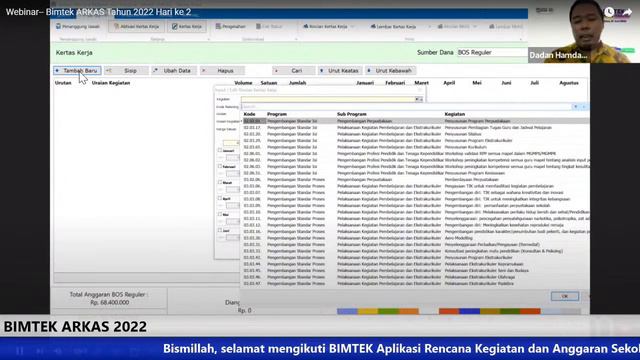Image resolution: width=640 pixels, height=360 pixels.
Task: Tick the Februari checkbox in the dialog
Action: [x=220, y=166]
